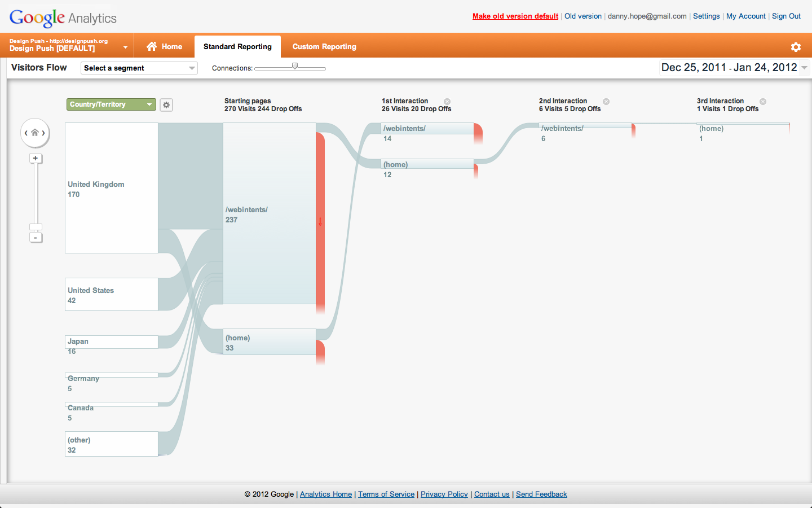Open dimension settings via the gear icon
812x508 pixels.
166,104
